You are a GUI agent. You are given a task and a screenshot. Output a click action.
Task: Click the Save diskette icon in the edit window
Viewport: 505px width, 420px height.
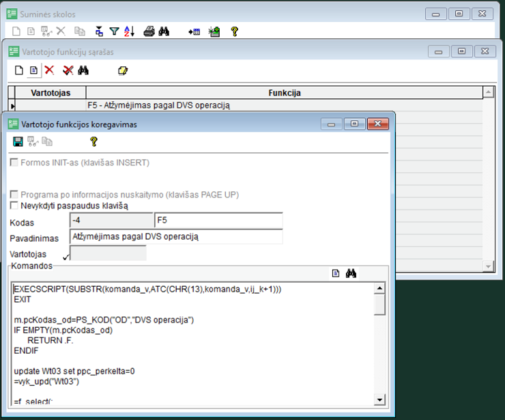pos(18,141)
